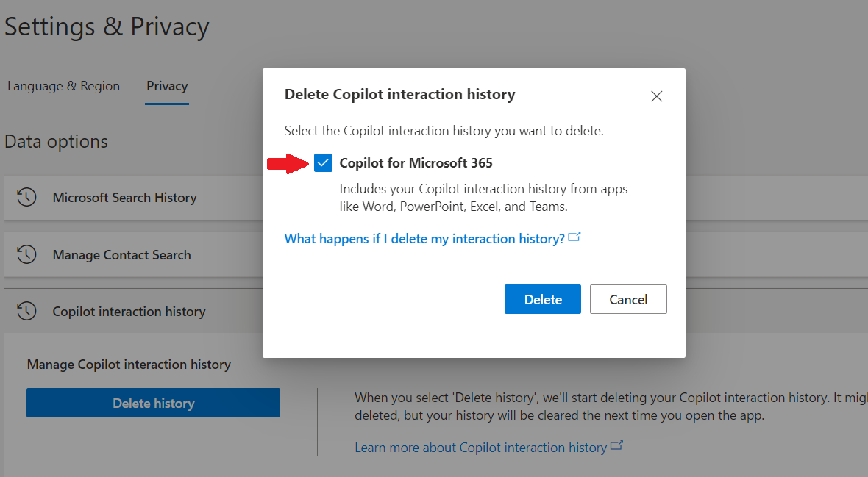868x477 pixels.
Task: Click the 'Copilot for Microsoft 365' label text
Action: click(x=416, y=162)
